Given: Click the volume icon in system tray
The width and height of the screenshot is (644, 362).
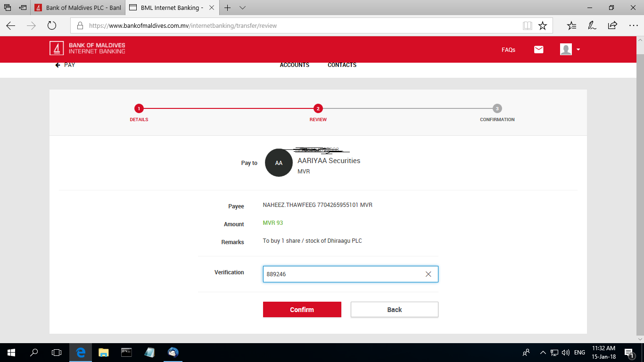Looking at the screenshot, I should 566,352.
